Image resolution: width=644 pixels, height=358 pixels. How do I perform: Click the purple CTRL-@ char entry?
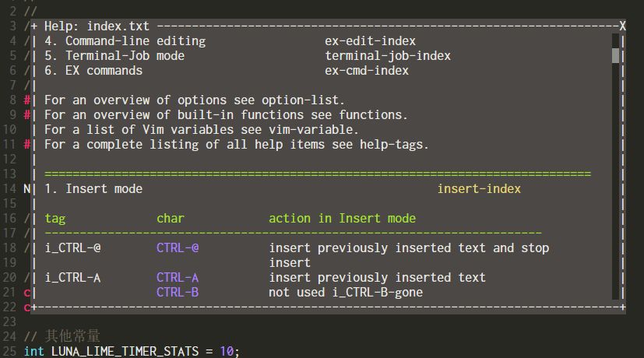coord(178,247)
